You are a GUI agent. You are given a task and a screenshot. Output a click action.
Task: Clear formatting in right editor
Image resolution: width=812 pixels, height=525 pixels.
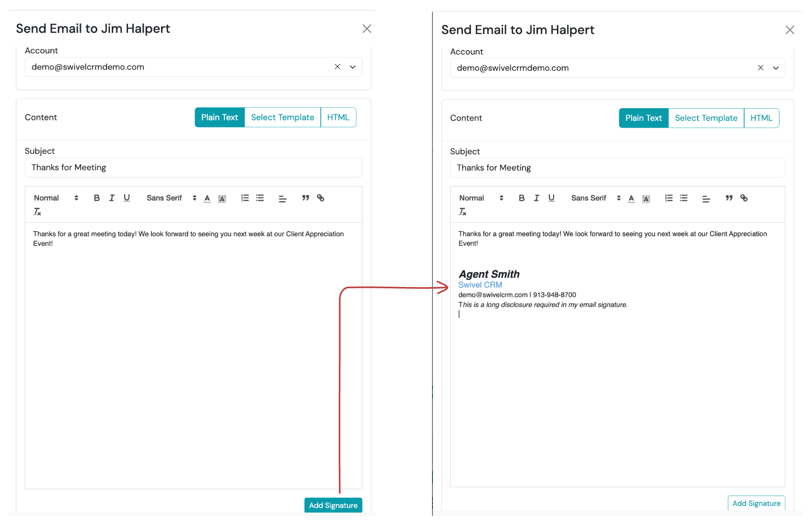click(462, 211)
